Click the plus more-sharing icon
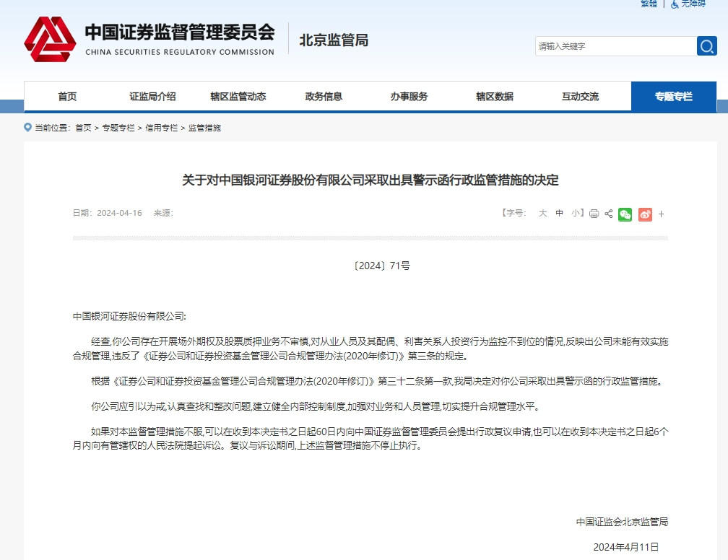The width and height of the screenshot is (728, 560). click(x=661, y=214)
